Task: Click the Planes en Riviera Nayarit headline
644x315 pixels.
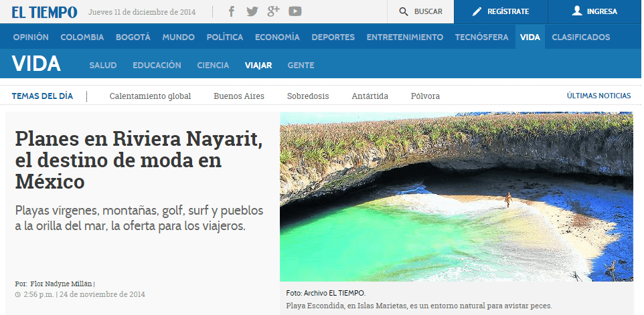Action: click(139, 160)
